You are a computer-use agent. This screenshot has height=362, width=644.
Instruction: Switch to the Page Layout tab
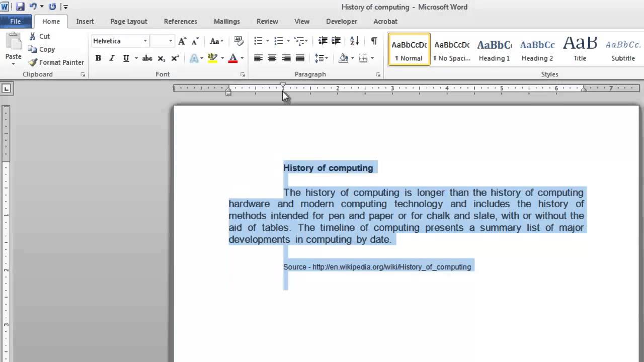[x=129, y=22]
